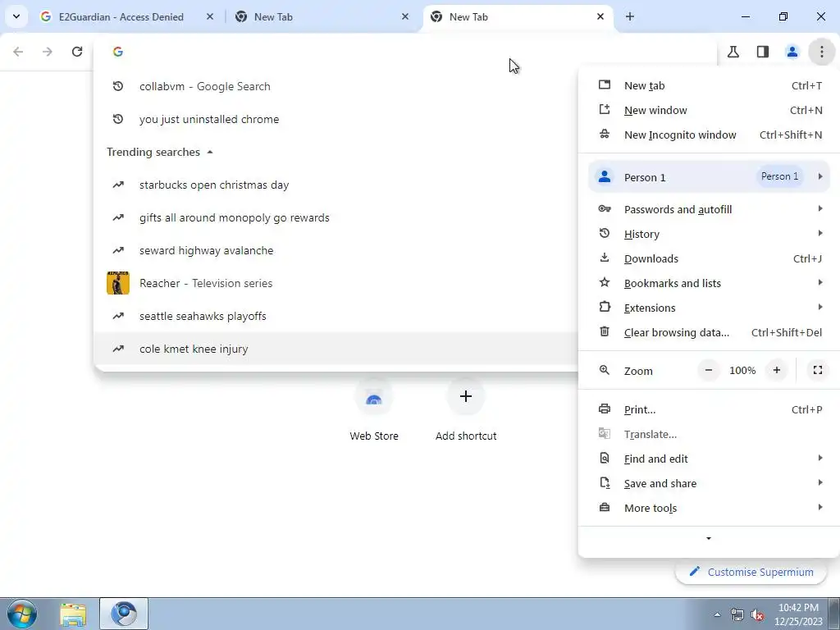Expand Find and edit submenu

pyautogui.click(x=709, y=459)
